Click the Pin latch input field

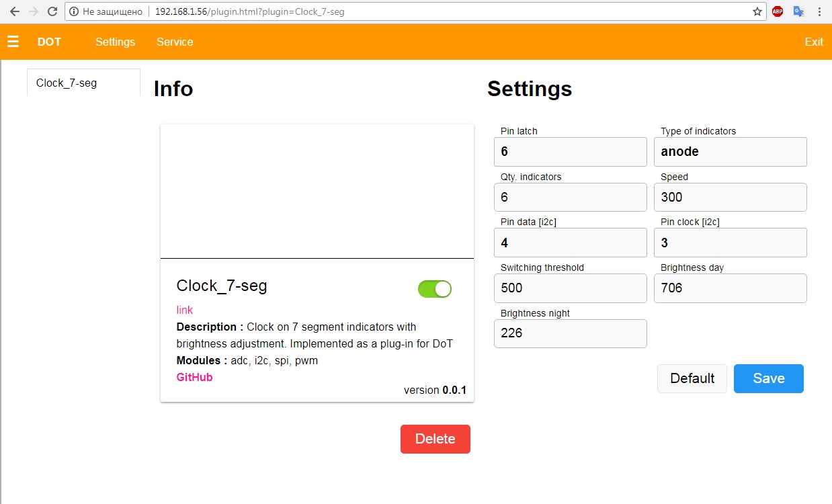570,152
